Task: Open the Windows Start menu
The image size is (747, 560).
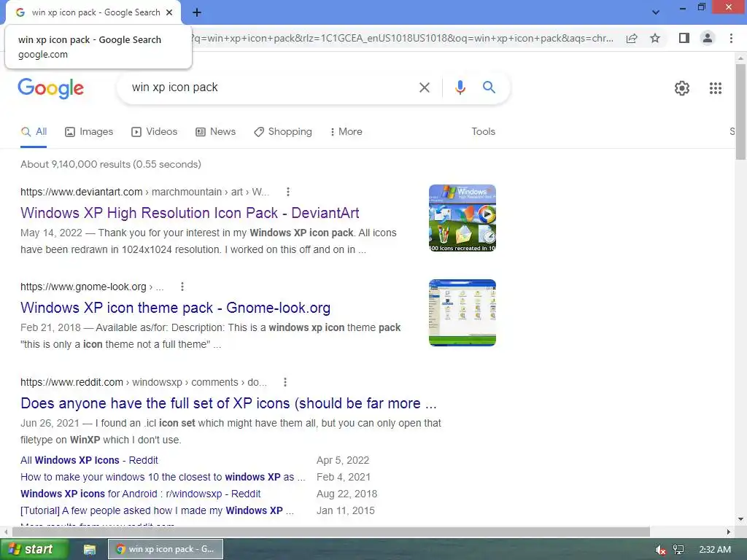Action: coord(34,549)
